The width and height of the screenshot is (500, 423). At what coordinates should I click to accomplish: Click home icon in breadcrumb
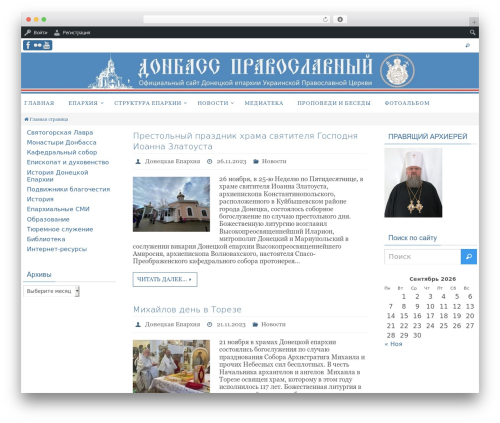click(26, 119)
